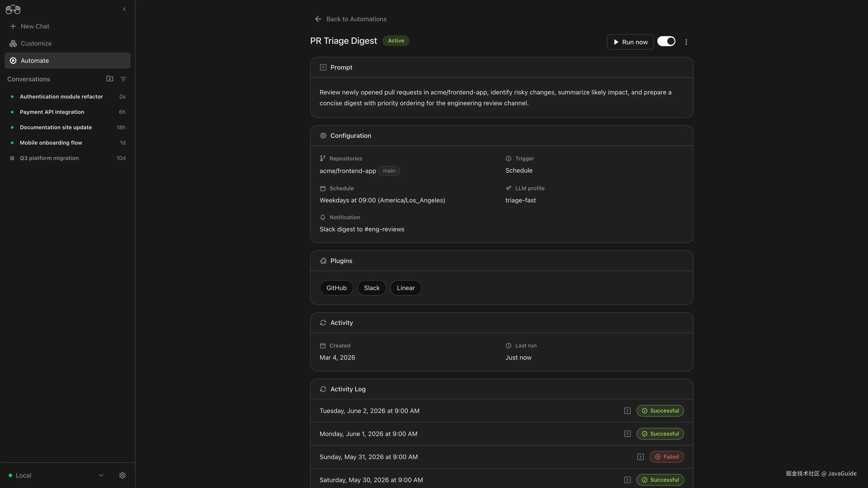The image size is (868, 488).
Task: Click the Automate play-gear icon
Action: (13, 61)
